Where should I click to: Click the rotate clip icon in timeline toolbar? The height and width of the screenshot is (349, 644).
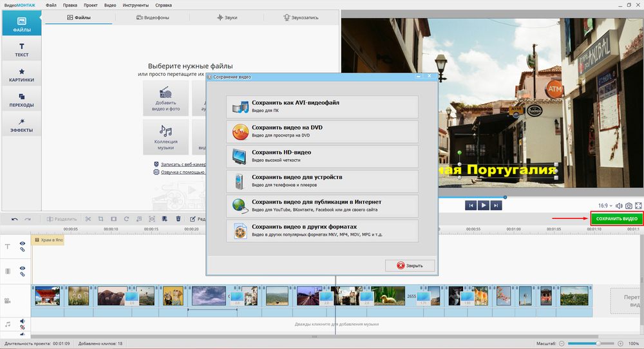pos(126,219)
